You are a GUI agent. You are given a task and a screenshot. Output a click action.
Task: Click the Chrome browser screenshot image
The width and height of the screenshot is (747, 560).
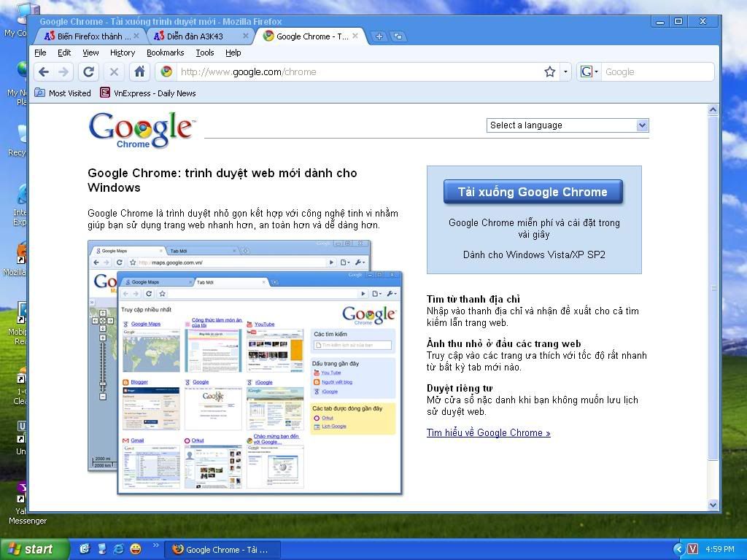coord(245,367)
